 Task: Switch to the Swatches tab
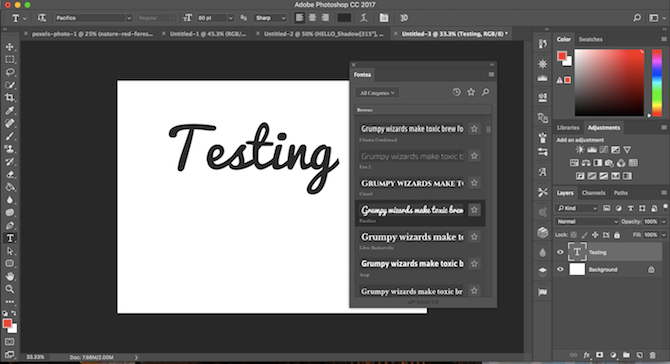click(x=591, y=39)
